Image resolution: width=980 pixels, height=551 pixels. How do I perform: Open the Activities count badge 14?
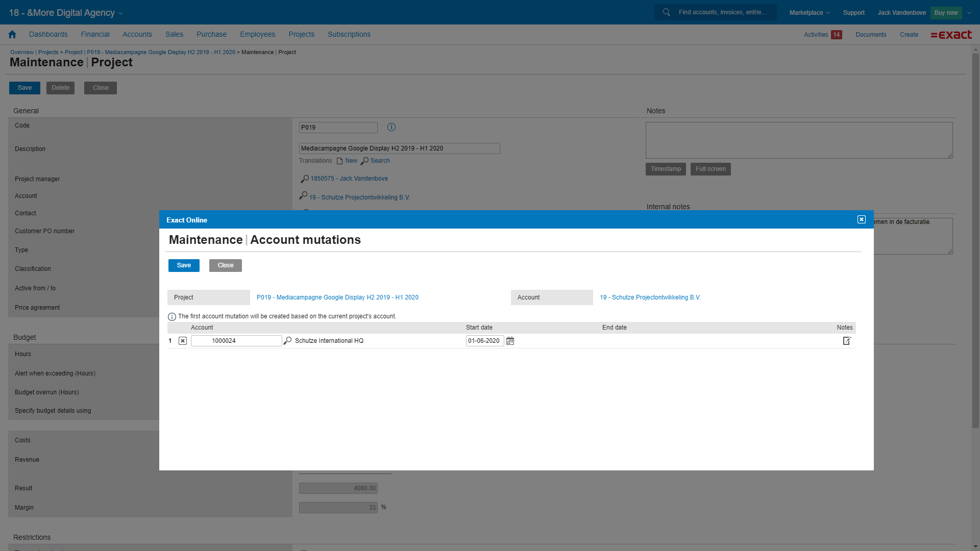coord(837,35)
